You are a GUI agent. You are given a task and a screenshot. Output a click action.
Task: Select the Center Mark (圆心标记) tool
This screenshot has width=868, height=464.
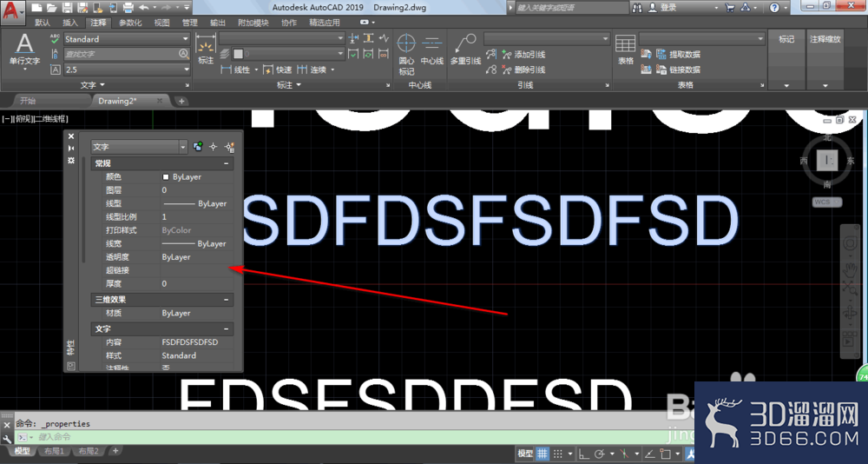[406, 55]
